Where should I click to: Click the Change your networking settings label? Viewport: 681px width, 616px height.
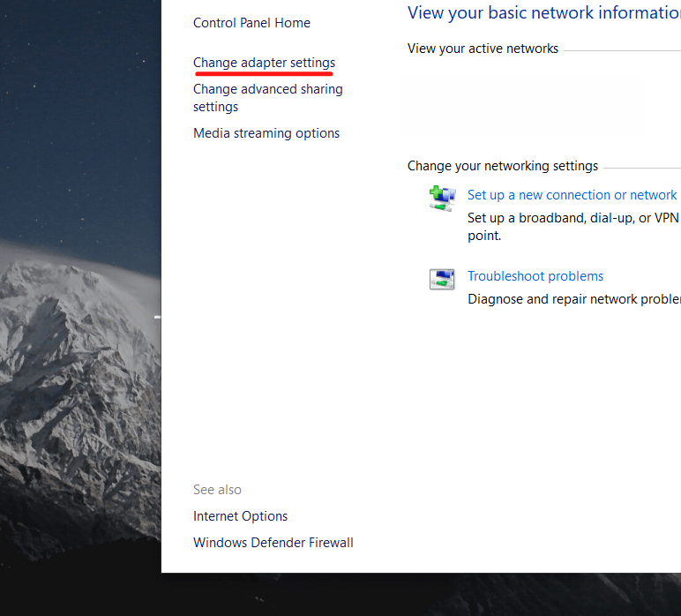[x=502, y=166]
